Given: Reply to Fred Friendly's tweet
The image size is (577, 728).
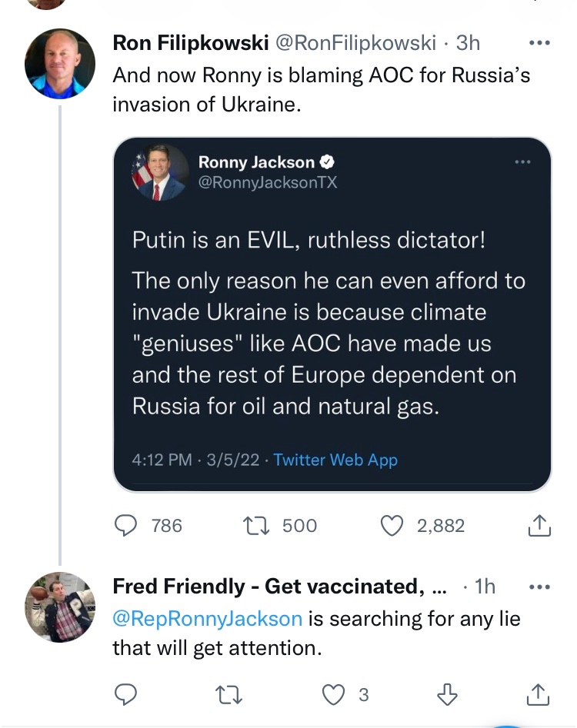Looking at the screenshot, I should [125, 694].
